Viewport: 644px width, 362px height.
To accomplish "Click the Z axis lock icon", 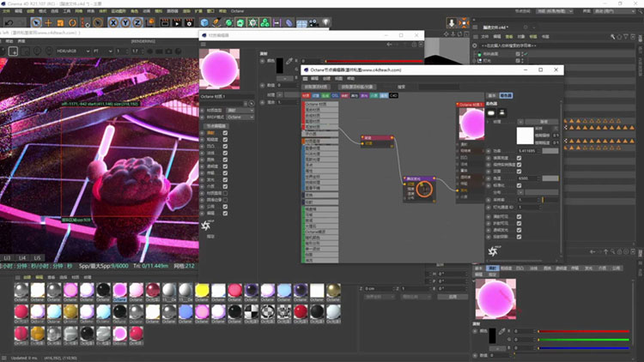I will [137, 22].
